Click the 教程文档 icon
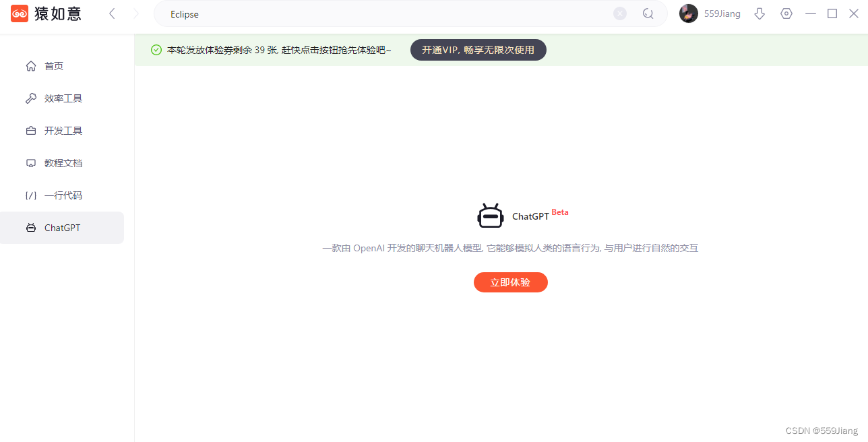This screenshot has width=868, height=442. 31,163
